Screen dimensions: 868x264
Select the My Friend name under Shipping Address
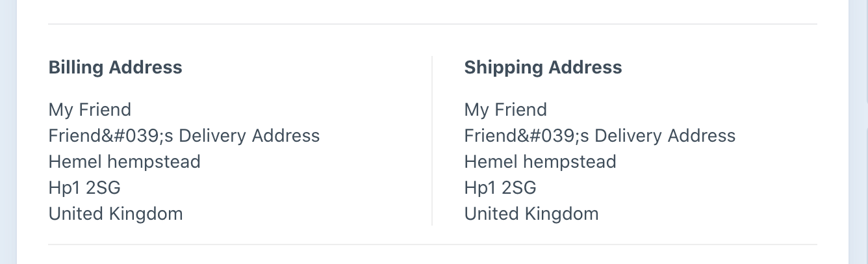(x=505, y=109)
